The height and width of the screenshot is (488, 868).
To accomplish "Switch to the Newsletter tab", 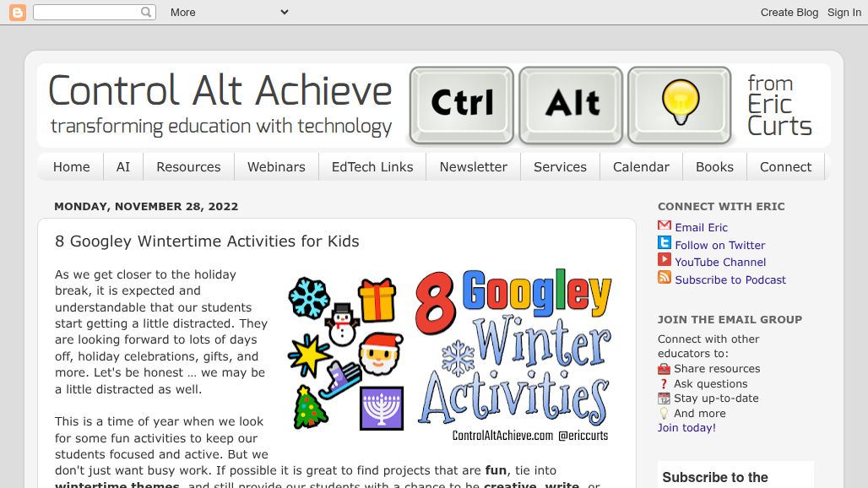I will click(x=473, y=166).
